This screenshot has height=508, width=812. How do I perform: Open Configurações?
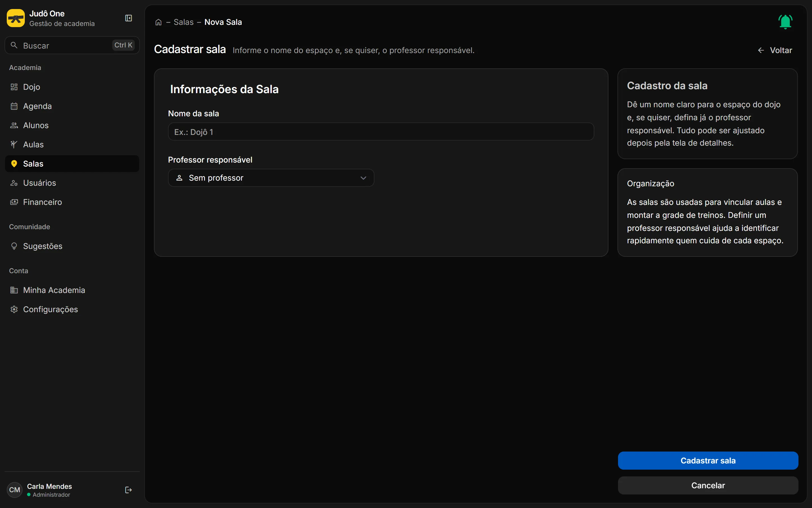(x=72, y=309)
